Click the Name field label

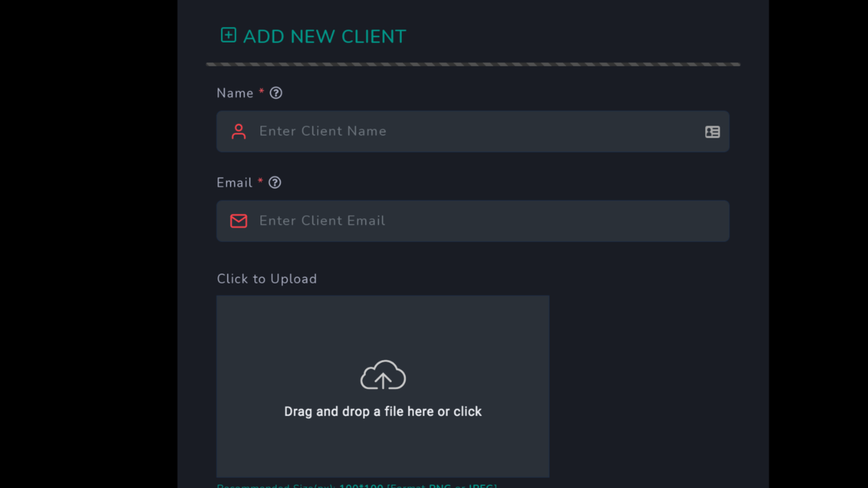click(x=235, y=94)
